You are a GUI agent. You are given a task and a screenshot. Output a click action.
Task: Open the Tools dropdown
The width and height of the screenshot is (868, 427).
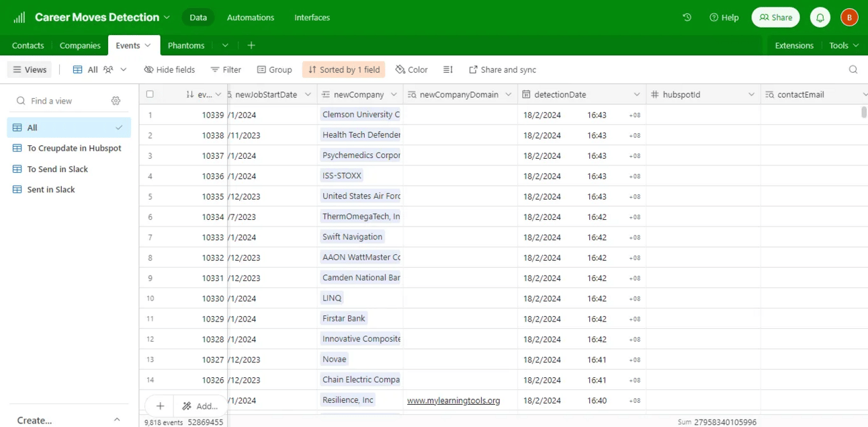(844, 45)
